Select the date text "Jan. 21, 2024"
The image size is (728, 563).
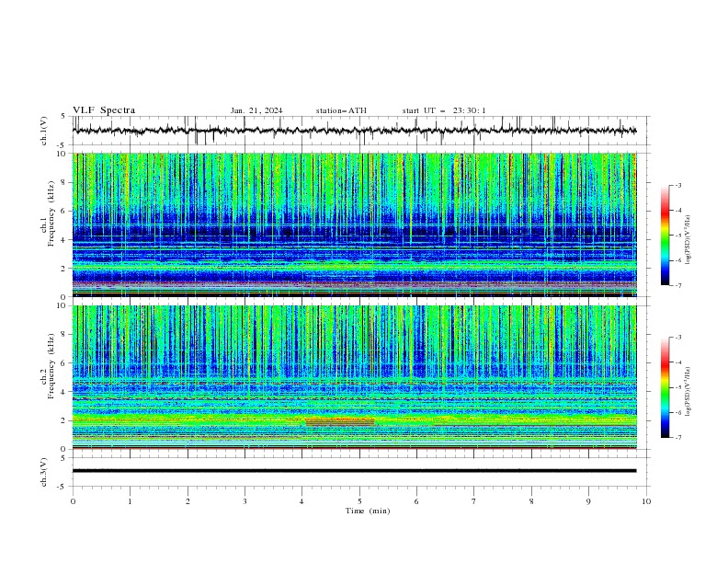(x=256, y=110)
